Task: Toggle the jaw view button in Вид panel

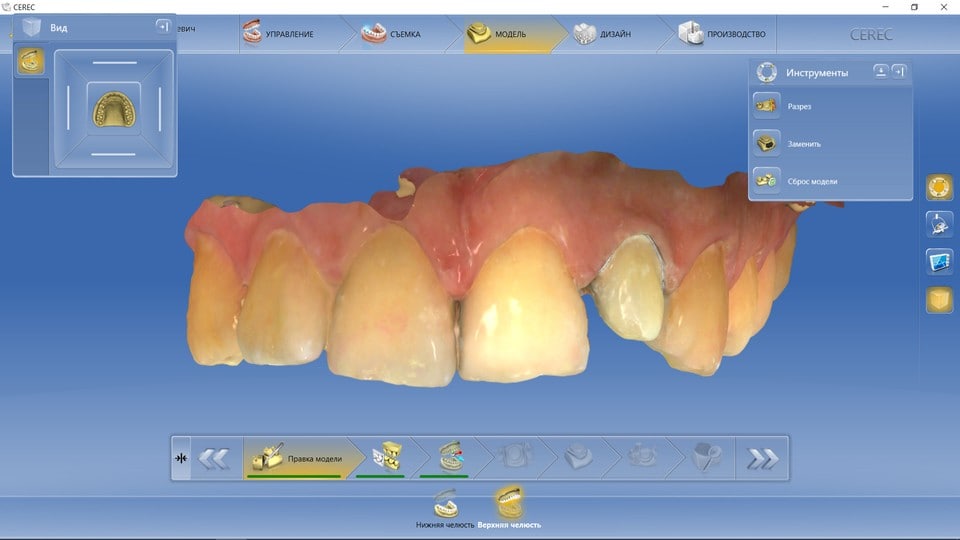Action: point(31,62)
